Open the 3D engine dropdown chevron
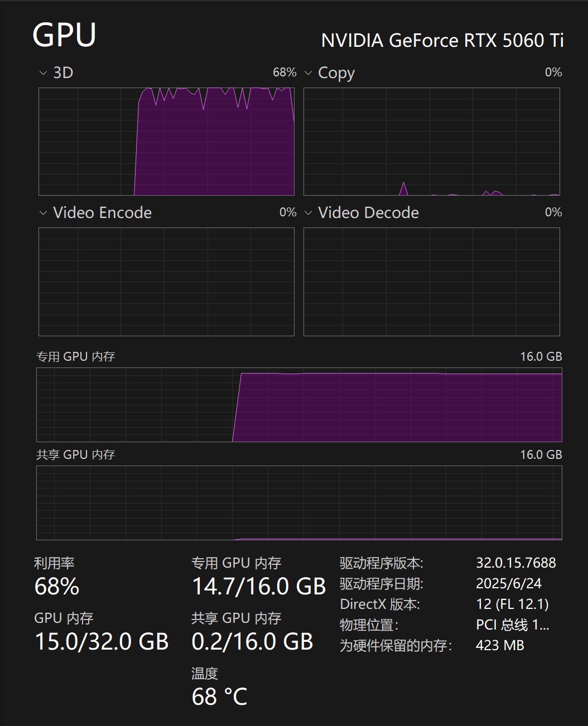Screen dimensions: 588x726 tap(43, 73)
